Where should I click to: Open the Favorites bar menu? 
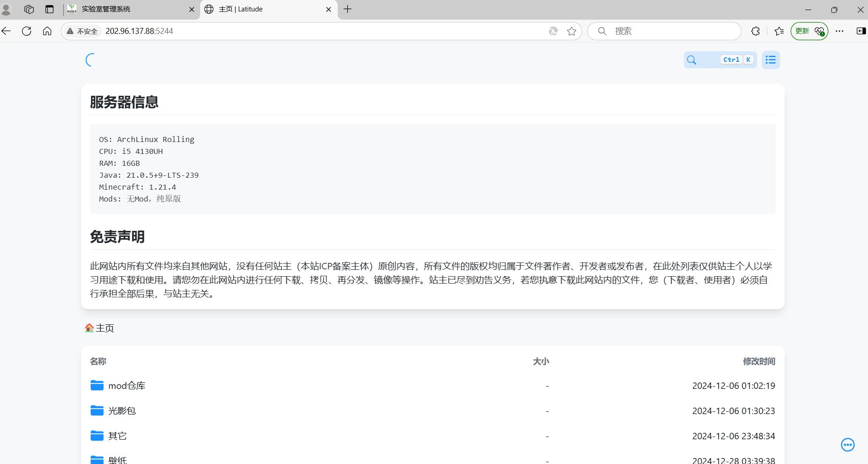coord(779,31)
